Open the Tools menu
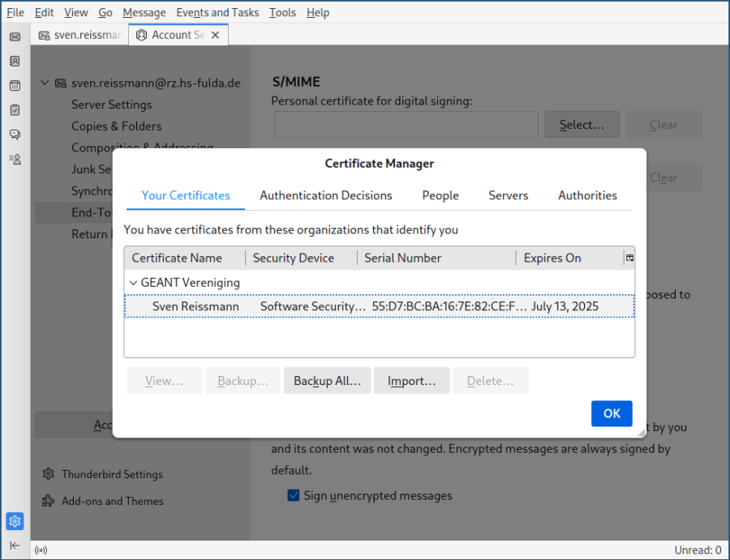 pos(281,12)
